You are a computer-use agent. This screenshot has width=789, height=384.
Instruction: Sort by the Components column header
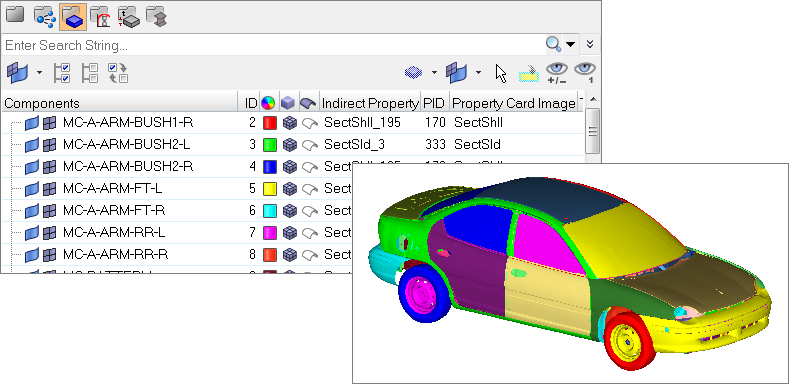(x=120, y=103)
